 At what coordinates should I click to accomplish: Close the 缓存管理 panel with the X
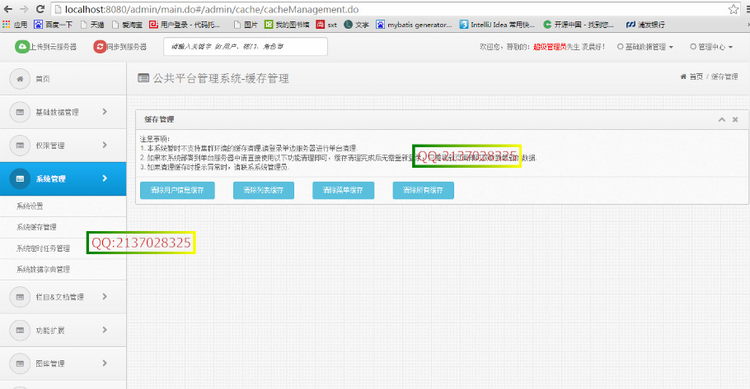(x=736, y=120)
